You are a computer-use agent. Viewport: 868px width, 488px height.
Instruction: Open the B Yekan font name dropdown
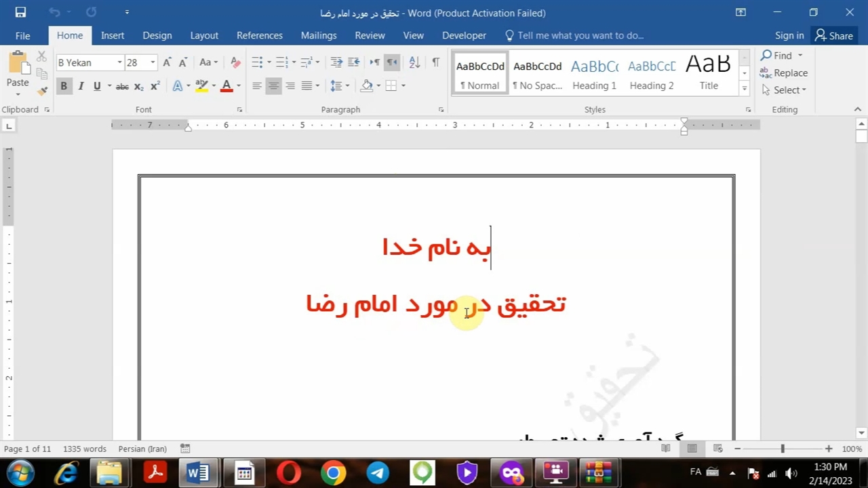[119, 62]
